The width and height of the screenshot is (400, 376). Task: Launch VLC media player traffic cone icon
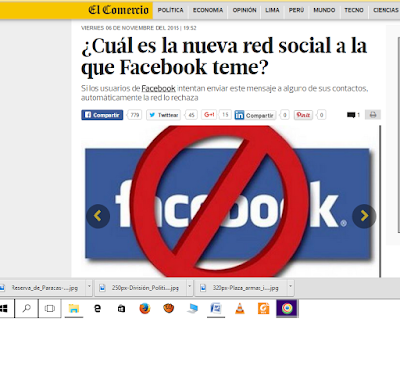coord(240,309)
